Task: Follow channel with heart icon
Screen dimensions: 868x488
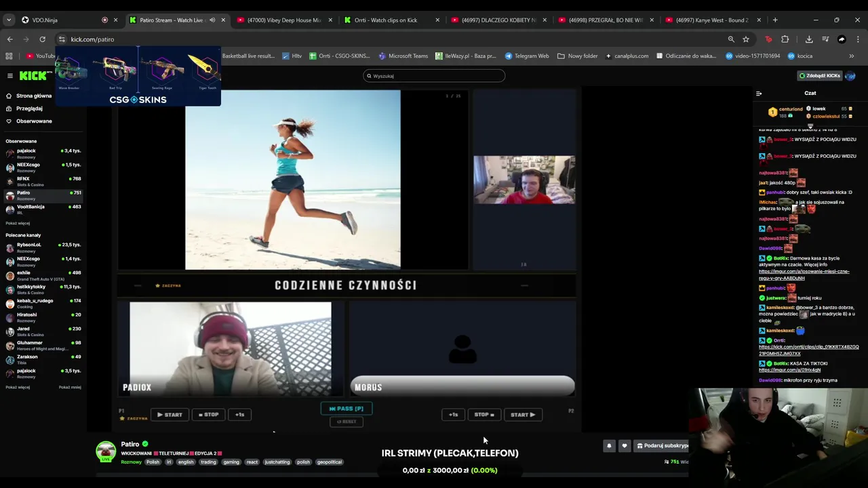Action: pyautogui.click(x=625, y=445)
